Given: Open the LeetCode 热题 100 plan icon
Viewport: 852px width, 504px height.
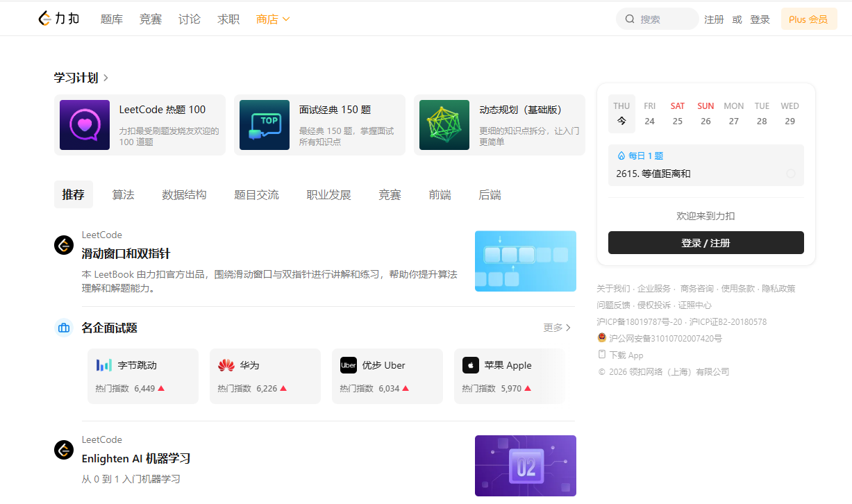Looking at the screenshot, I should point(84,125).
